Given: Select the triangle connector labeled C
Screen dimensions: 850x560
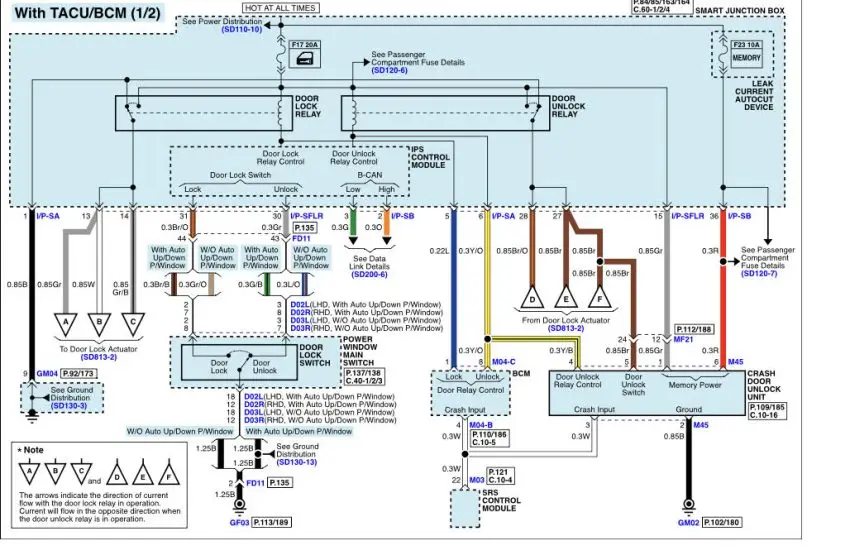Looking at the screenshot, I should click(x=130, y=322).
